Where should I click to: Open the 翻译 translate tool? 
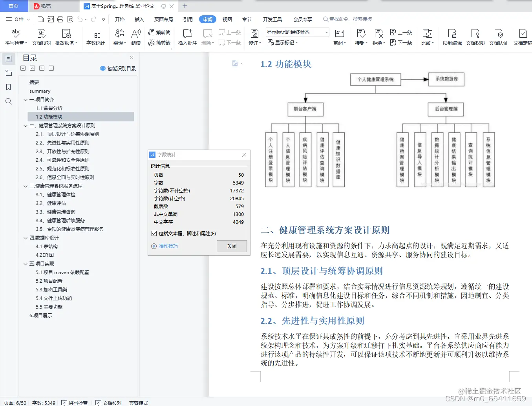pos(119,37)
